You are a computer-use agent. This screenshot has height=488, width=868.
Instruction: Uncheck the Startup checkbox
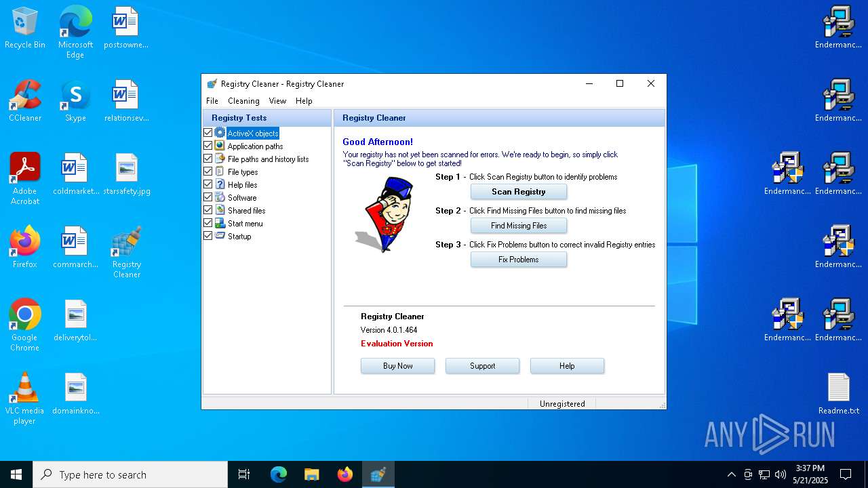208,236
